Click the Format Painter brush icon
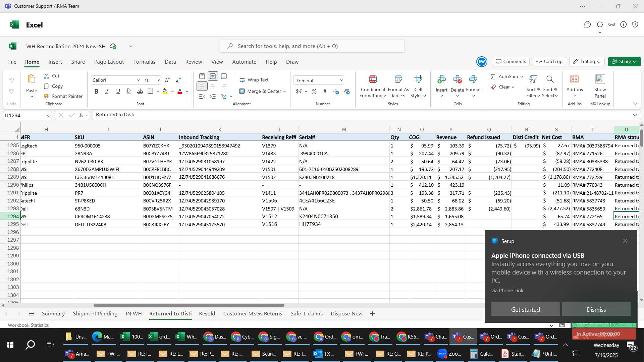 (46, 97)
